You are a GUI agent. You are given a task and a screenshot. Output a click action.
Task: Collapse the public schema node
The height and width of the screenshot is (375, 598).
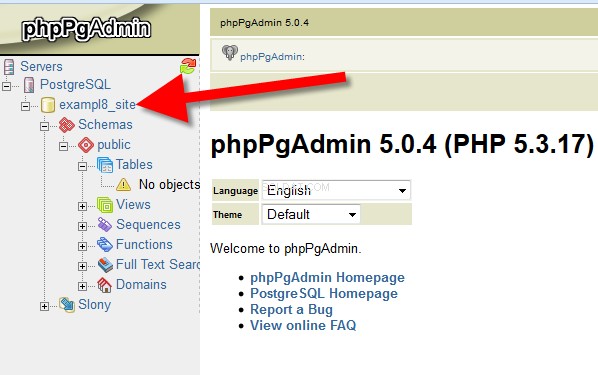(x=64, y=146)
